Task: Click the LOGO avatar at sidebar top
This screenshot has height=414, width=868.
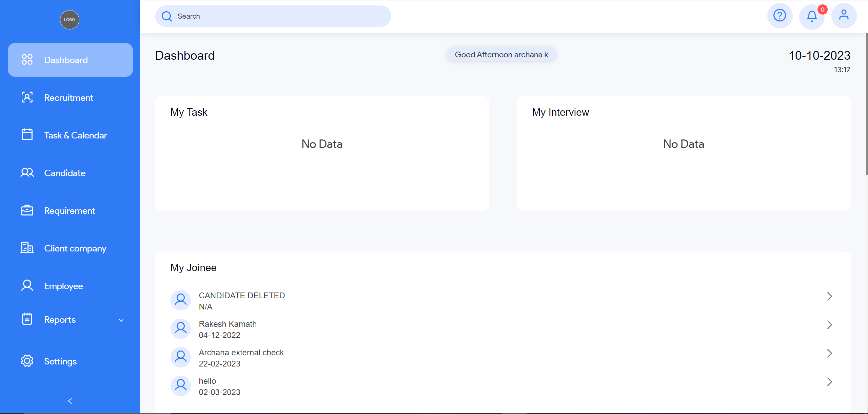Action: click(x=69, y=20)
